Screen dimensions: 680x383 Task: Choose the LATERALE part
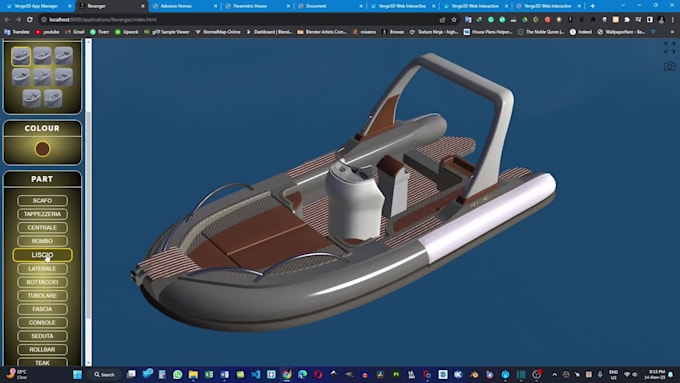point(42,268)
